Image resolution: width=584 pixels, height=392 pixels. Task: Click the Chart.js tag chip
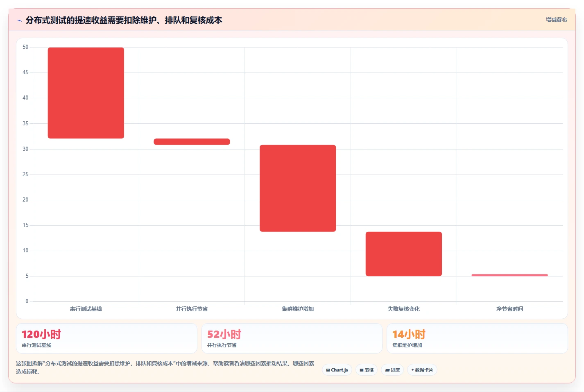coord(337,370)
